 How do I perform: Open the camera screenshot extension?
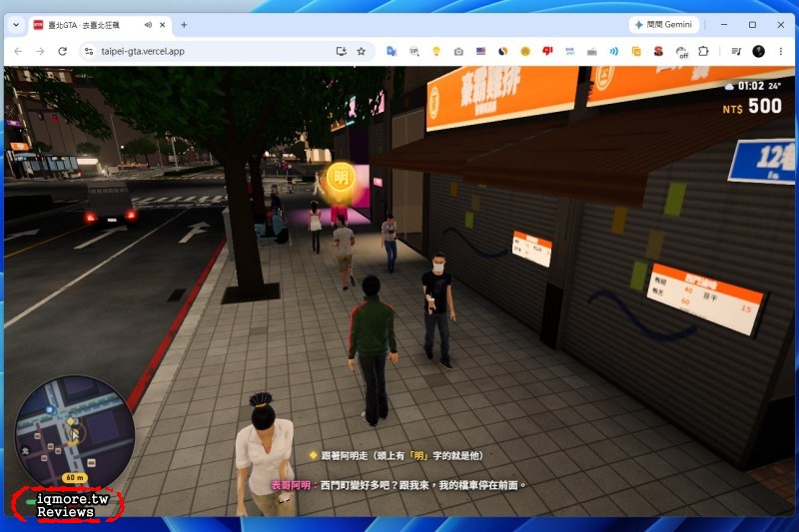coord(458,52)
